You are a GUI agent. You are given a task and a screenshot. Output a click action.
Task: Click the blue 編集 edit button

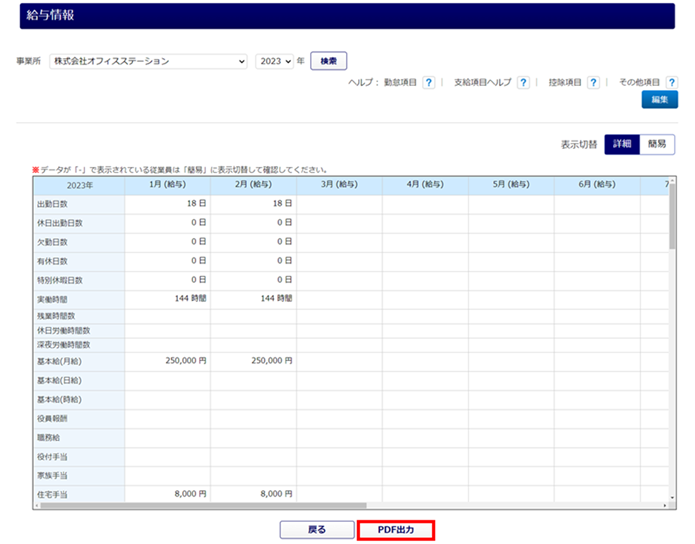click(x=659, y=100)
